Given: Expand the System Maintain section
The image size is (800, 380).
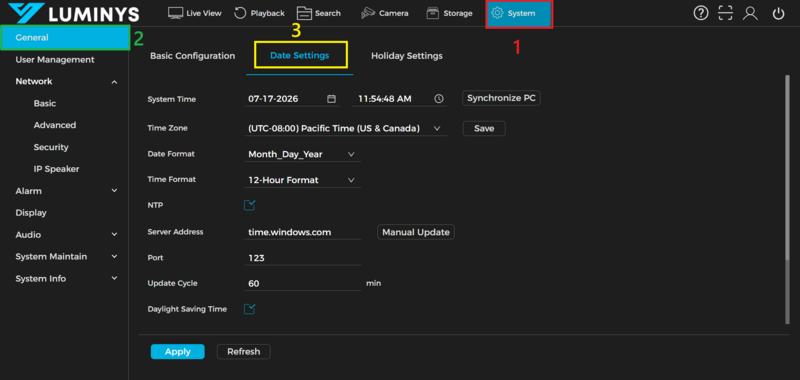Looking at the screenshot, I should pyautogui.click(x=115, y=257).
